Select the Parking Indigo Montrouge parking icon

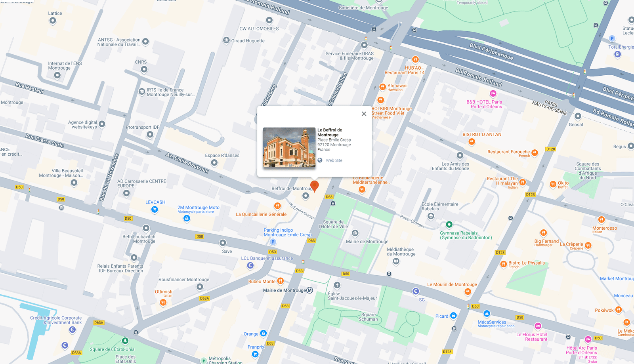pyautogui.click(x=273, y=242)
